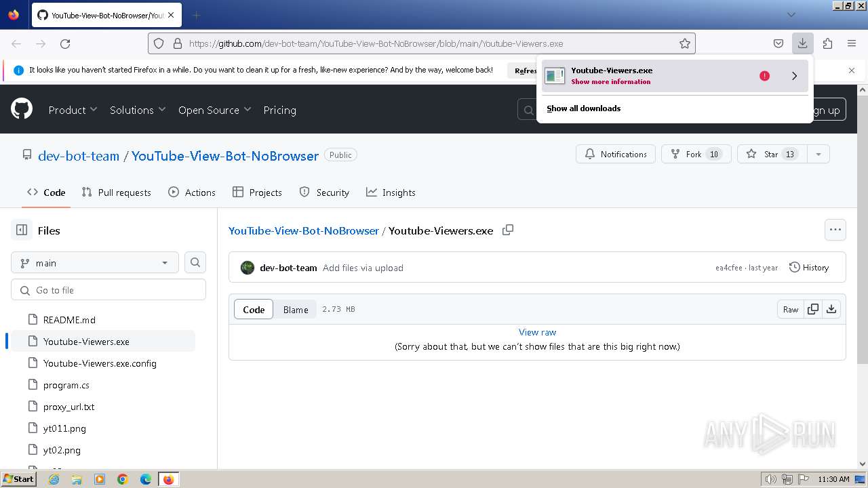Open Windows Explorer folder on taskbar
868x488 pixels.
[x=77, y=479]
